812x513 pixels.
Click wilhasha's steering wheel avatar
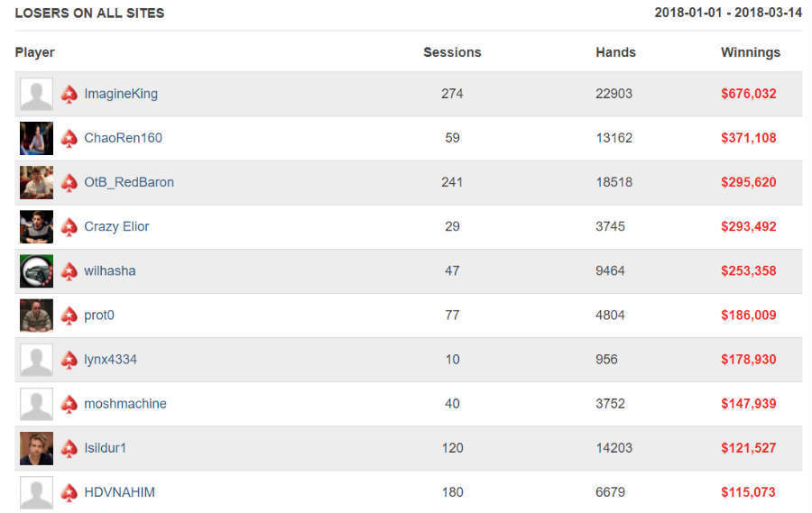[x=36, y=270]
